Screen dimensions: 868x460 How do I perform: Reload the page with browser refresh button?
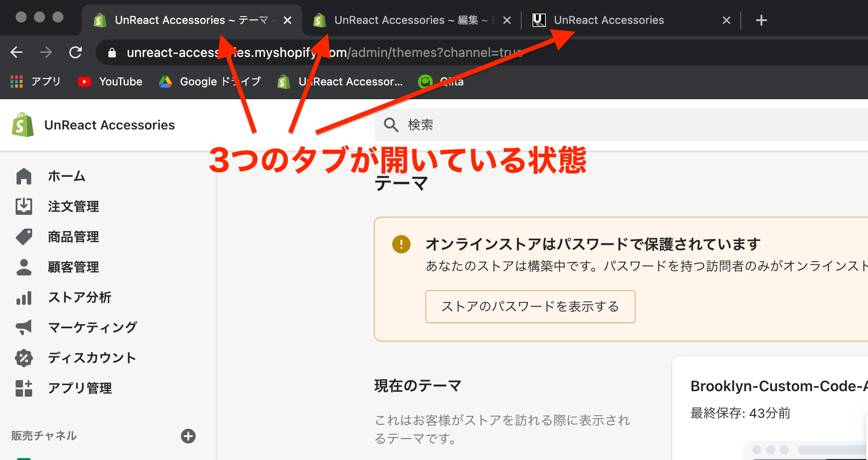(75, 52)
